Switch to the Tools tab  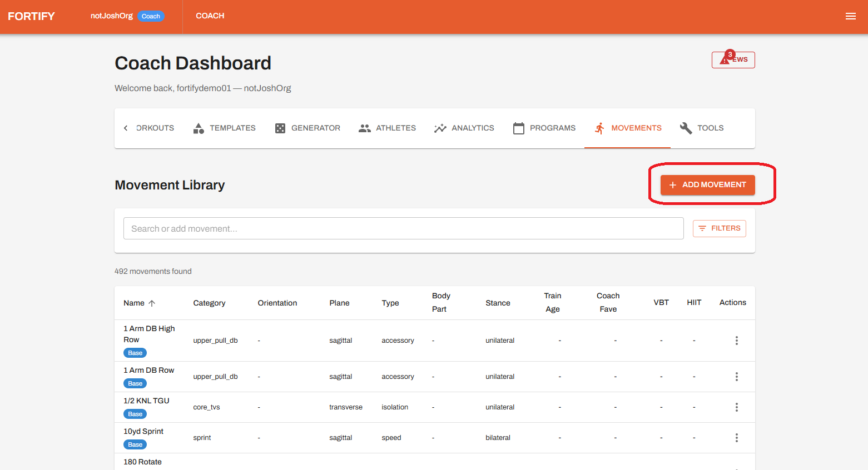702,128
